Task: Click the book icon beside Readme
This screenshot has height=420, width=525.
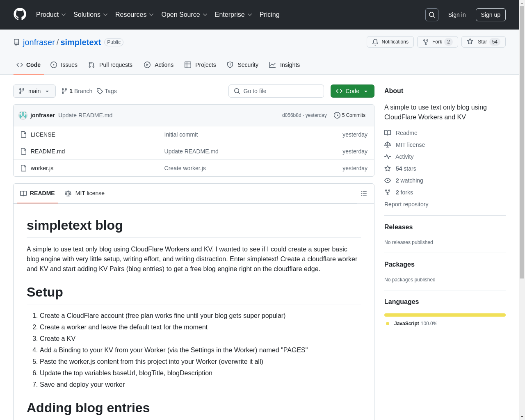Action: pyautogui.click(x=388, y=133)
